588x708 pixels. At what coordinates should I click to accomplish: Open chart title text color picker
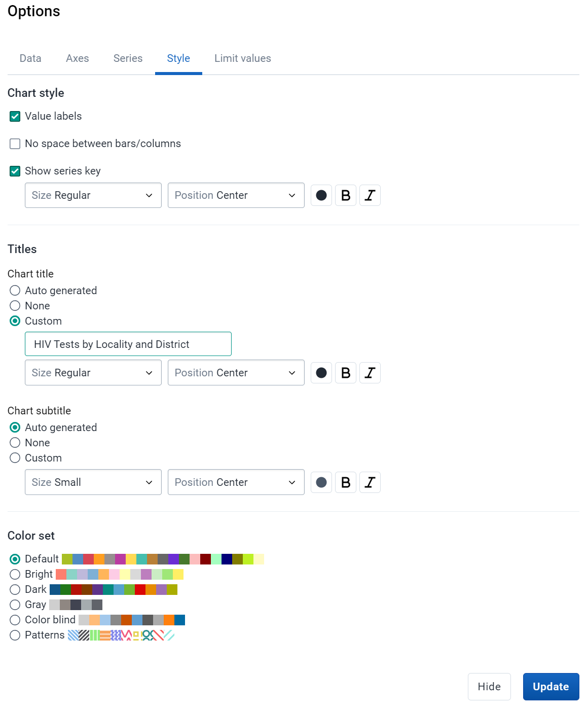[321, 373]
